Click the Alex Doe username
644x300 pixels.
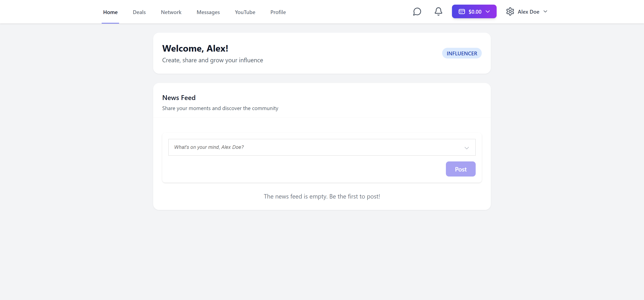pos(528,12)
